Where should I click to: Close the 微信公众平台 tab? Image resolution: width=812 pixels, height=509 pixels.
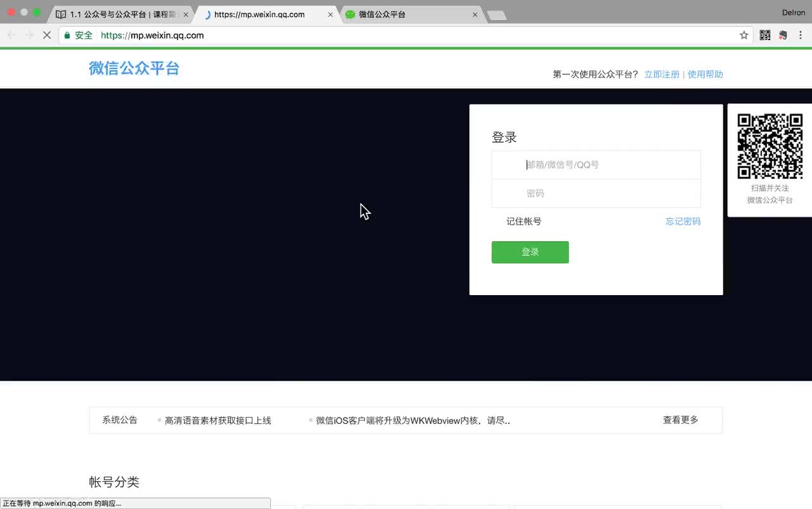[475, 14]
